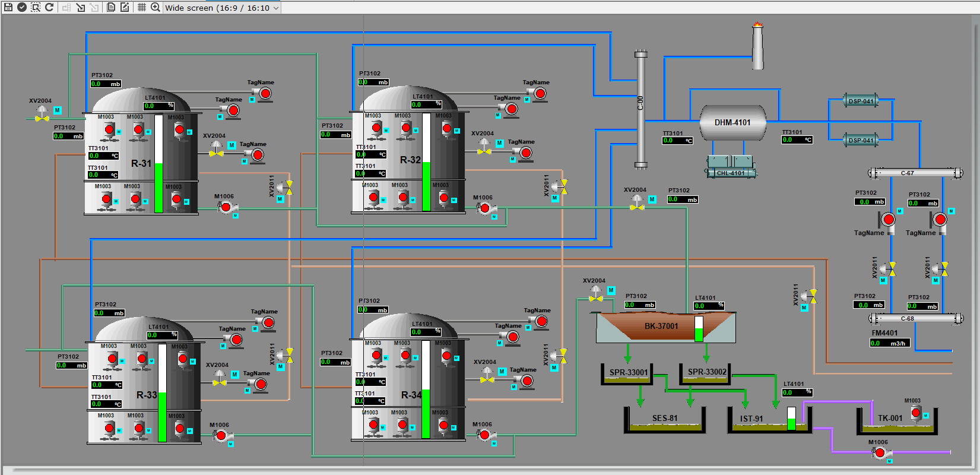Activate the dashed selection rectangle tool
Viewport: 980px width, 475px height.
pos(36,7)
